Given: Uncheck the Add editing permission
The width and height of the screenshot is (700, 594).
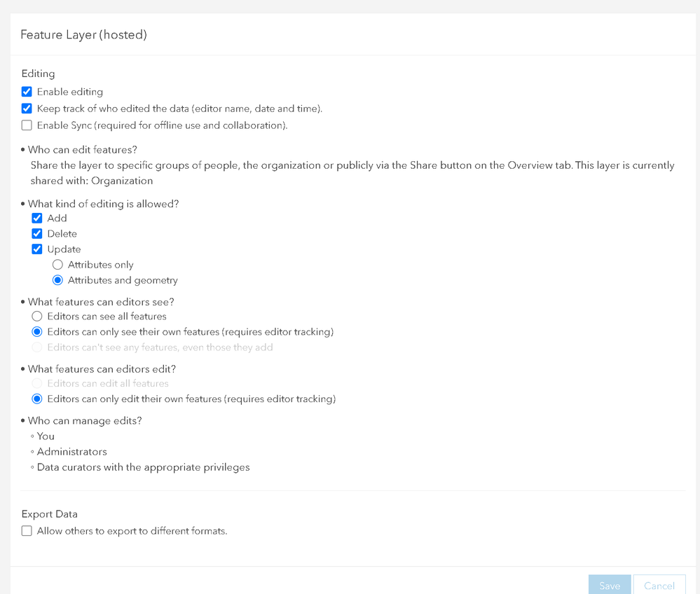Looking at the screenshot, I should pyautogui.click(x=37, y=218).
